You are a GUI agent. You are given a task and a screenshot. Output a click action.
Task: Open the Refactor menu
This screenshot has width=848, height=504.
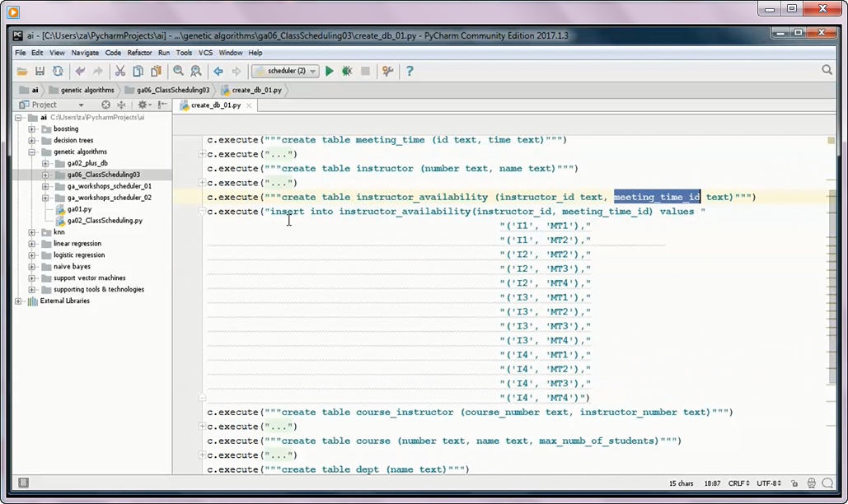pyautogui.click(x=139, y=53)
